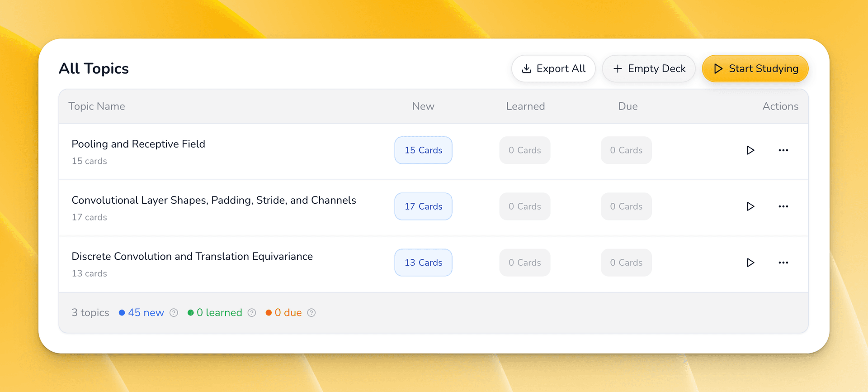
Task: Click the Topic Name column header
Action: coord(97,106)
